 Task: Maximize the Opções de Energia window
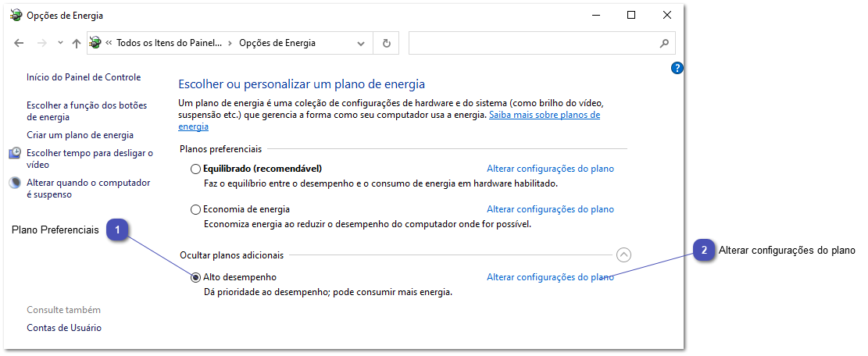pyautogui.click(x=631, y=16)
